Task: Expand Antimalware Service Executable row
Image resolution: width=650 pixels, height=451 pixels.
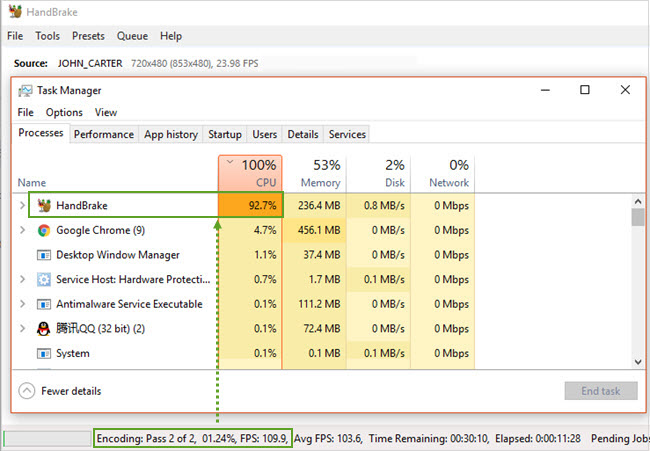Action: [x=22, y=304]
